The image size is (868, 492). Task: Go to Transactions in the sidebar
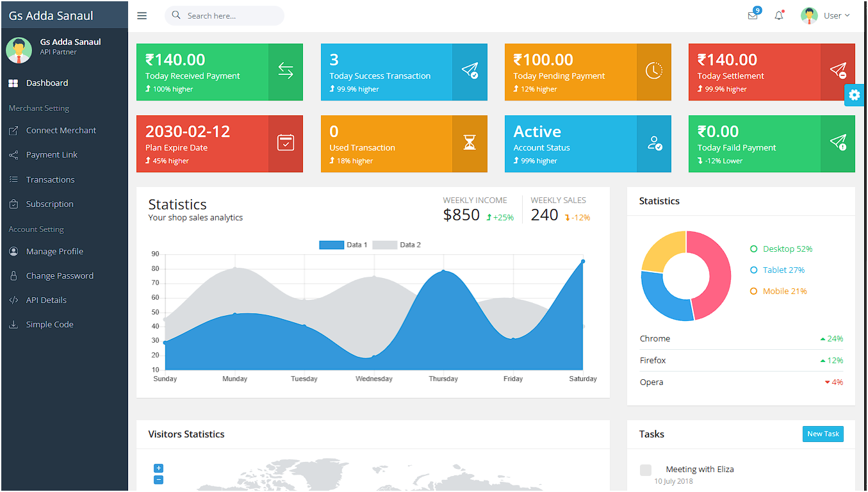[x=50, y=180]
